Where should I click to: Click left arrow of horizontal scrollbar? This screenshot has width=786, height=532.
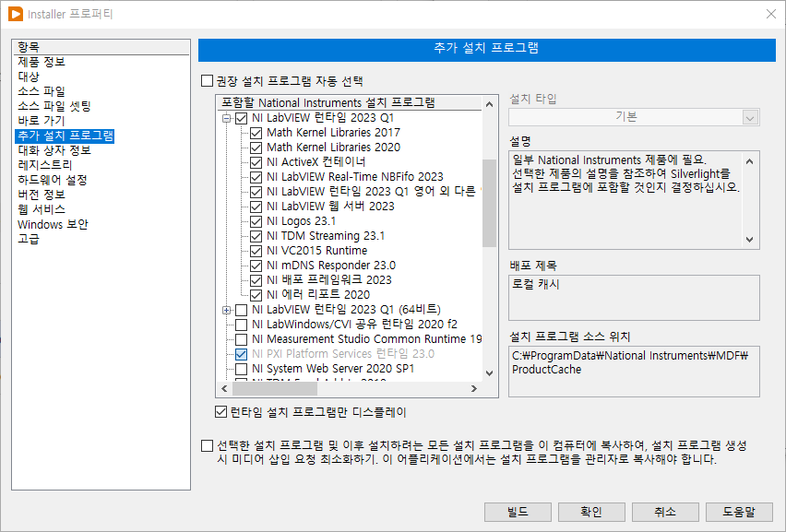point(224,389)
